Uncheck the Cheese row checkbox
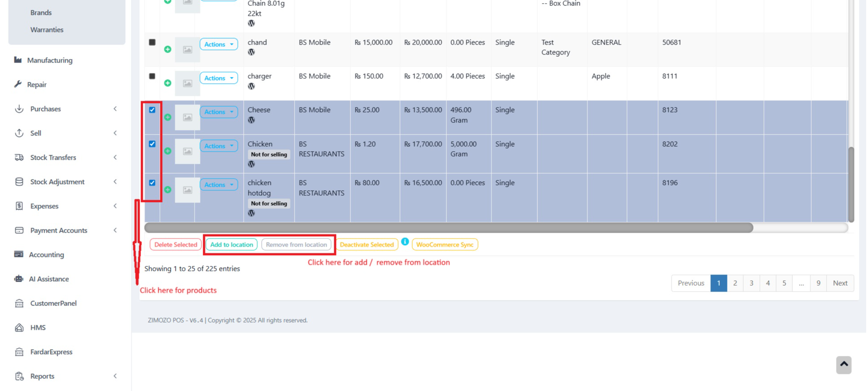868x391 pixels. click(152, 110)
